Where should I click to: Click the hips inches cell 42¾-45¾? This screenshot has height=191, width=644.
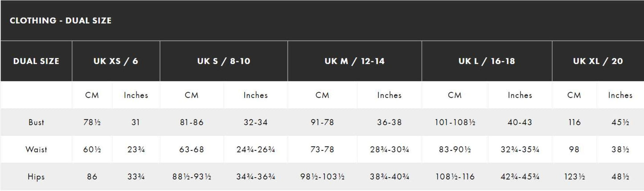coord(520,177)
